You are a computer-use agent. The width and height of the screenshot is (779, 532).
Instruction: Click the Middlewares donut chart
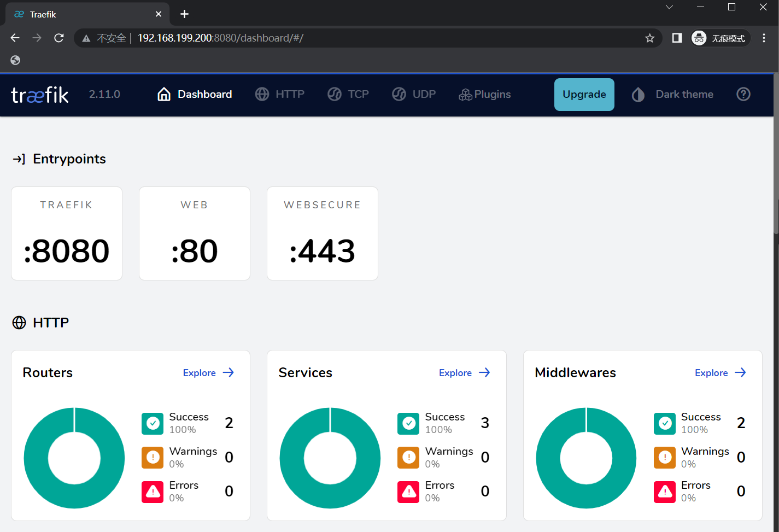[x=587, y=458]
